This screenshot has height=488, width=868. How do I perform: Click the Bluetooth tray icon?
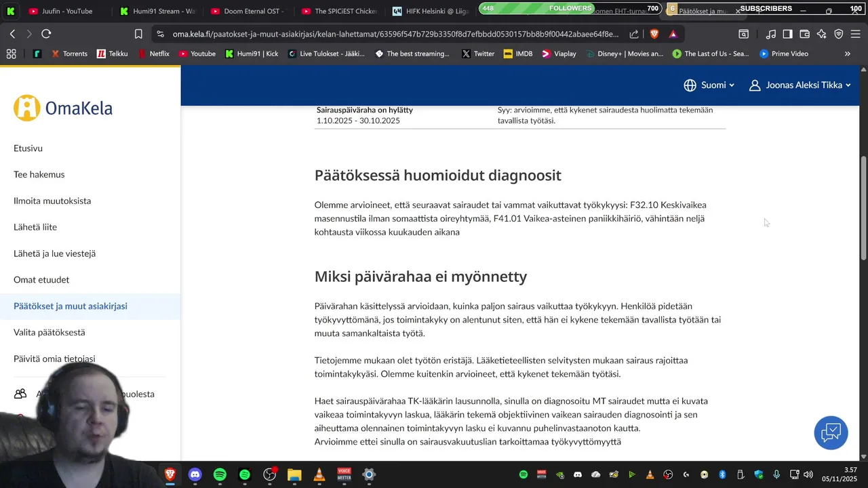(722, 474)
